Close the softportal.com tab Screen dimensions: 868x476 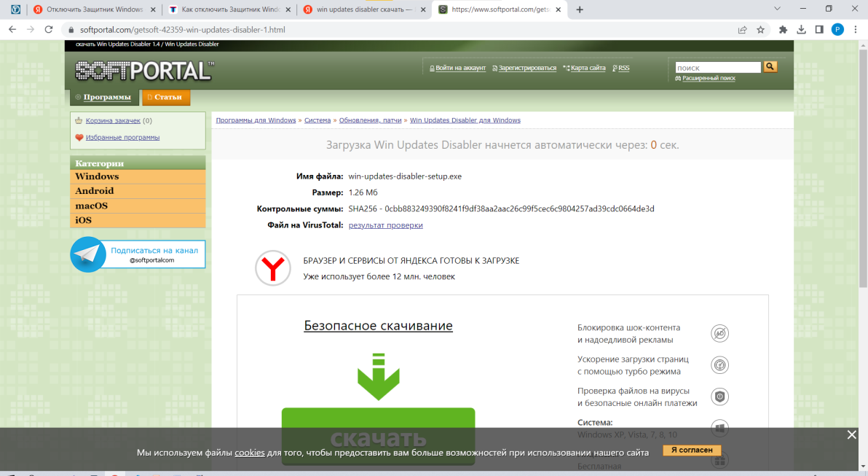(558, 9)
